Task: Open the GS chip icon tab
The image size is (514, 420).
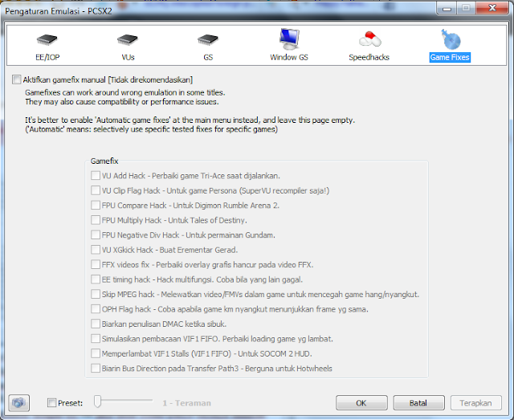Action: coord(208,39)
